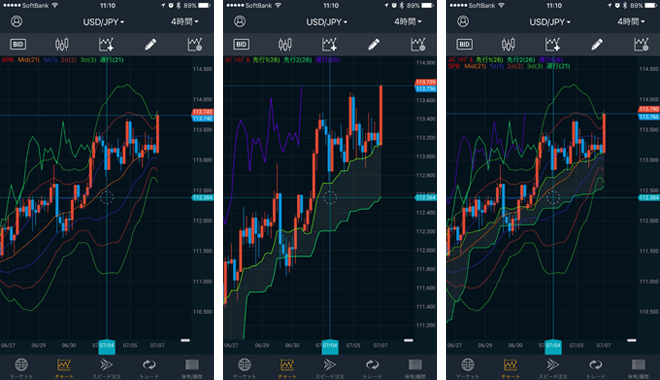Image resolution: width=660 pixels, height=380 pixels.
Task: Click 113.790 price label in right chart
Action: click(x=649, y=109)
